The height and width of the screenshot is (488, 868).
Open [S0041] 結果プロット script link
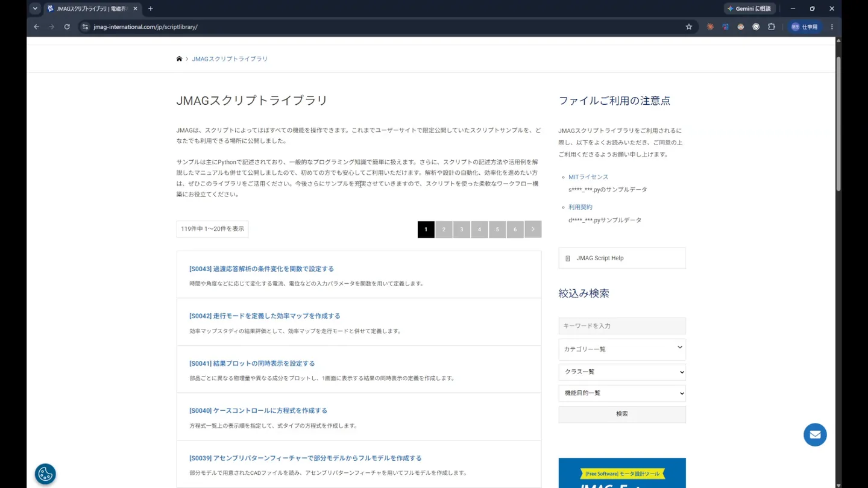pos(252,363)
